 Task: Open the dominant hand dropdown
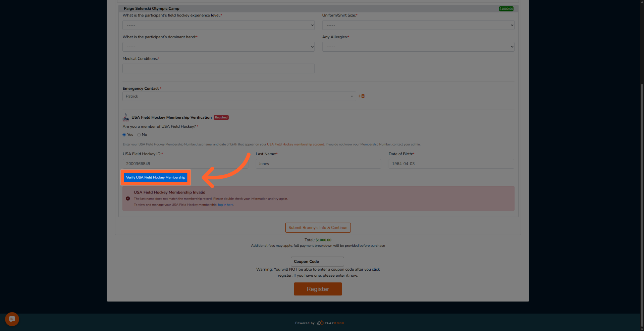coord(218,47)
